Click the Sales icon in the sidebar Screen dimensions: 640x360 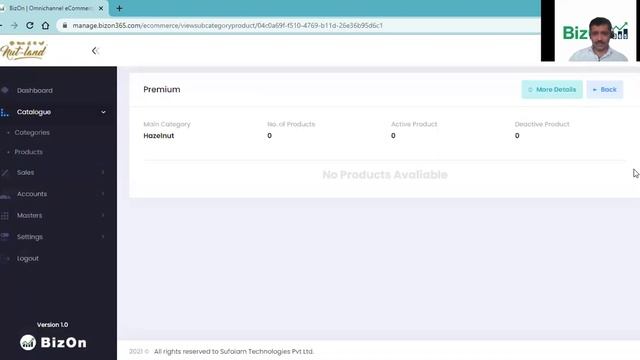click(x=5, y=173)
